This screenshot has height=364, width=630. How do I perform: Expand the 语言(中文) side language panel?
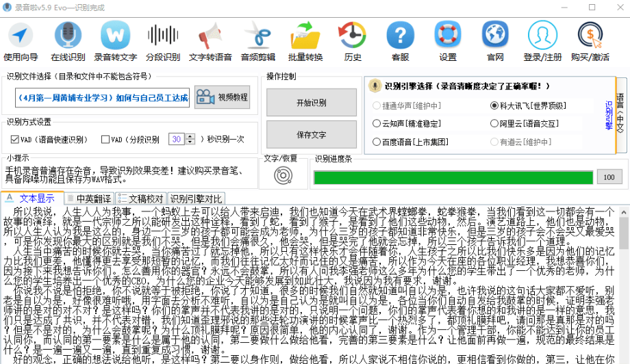tap(620, 115)
